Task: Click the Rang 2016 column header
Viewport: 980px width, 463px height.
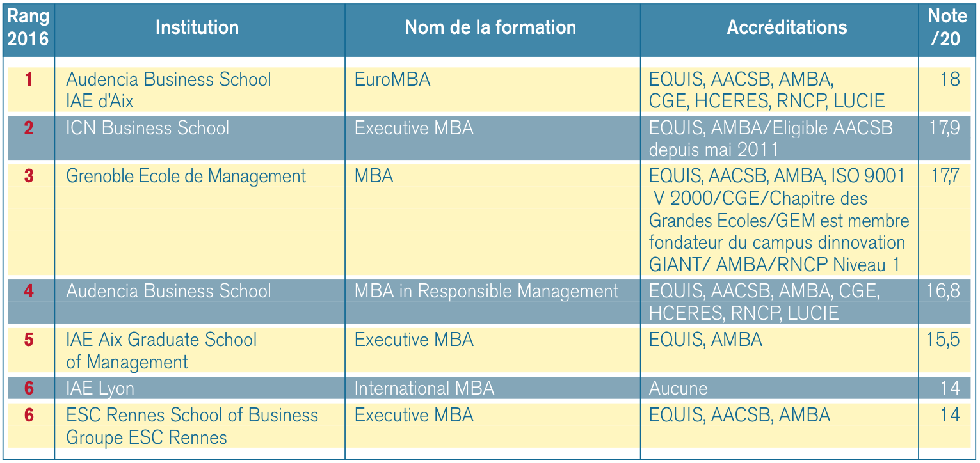Action: click(28, 27)
